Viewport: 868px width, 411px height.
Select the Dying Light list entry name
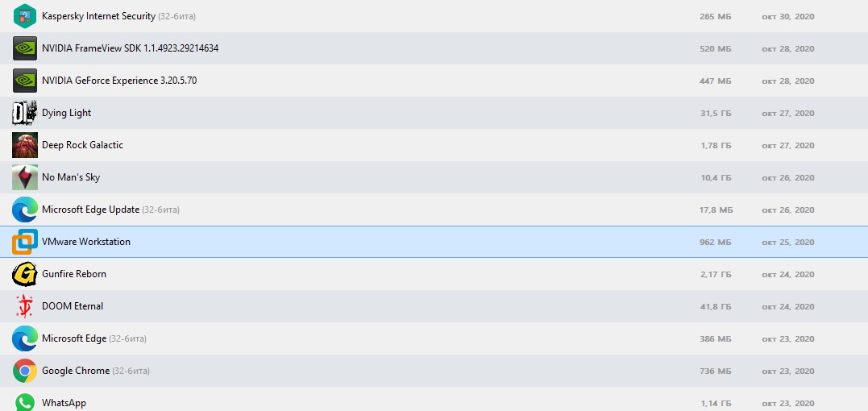coord(66,113)
